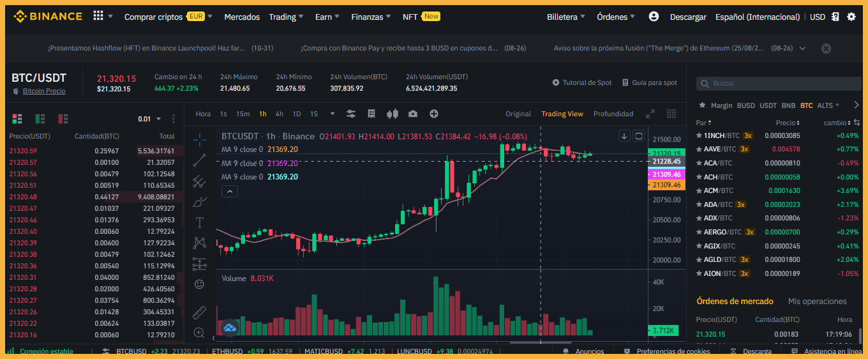Select the patterns drawing tool

click(199, 243)
